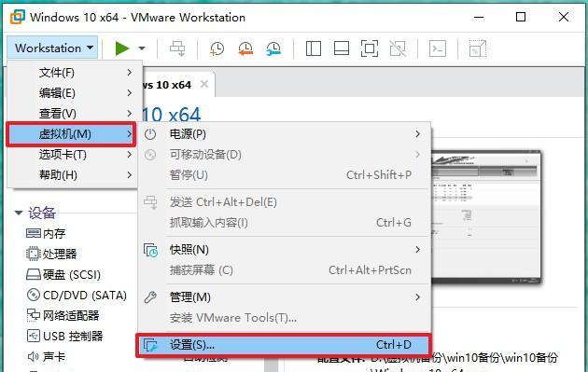Image resolution: width=588 pixels, height=372 pixels.
Task: Open the Workstation dropdown menu
Action: [x=52, y=48]
